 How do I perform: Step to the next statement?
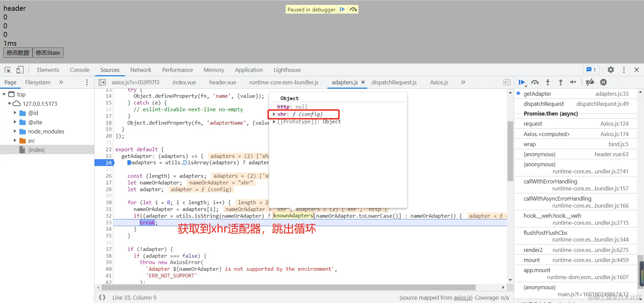573,82
